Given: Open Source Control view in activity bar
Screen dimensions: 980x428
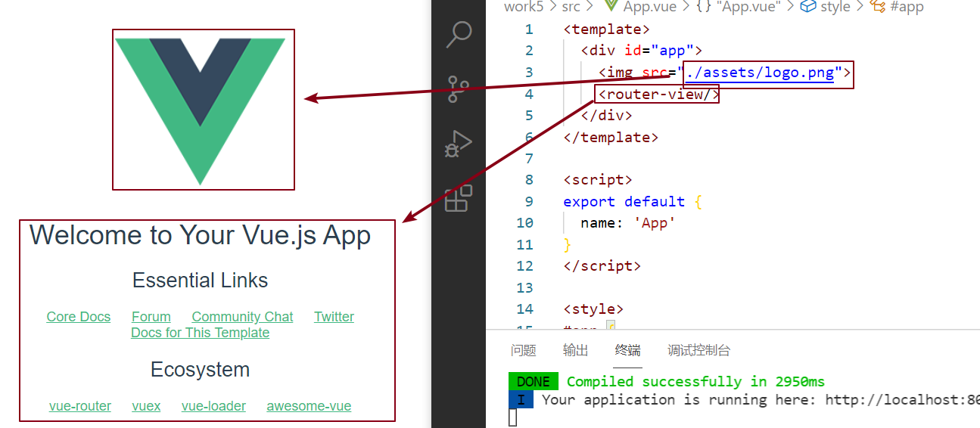Looking at the screenshot, I should 459,88.
